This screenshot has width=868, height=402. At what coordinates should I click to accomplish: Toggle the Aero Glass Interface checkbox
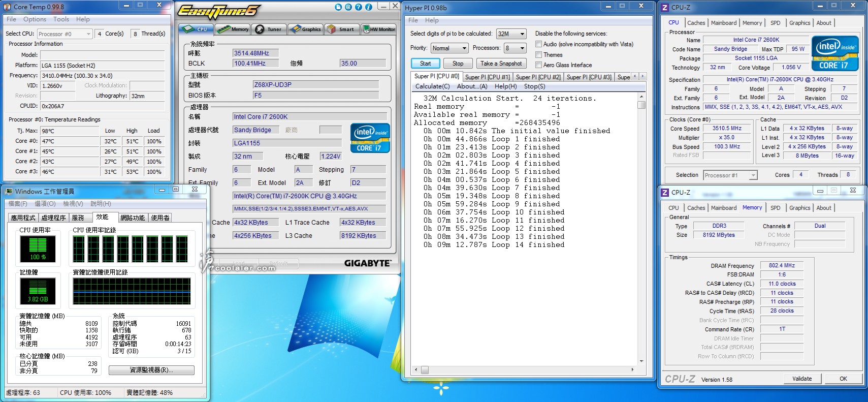coord(539,65)
